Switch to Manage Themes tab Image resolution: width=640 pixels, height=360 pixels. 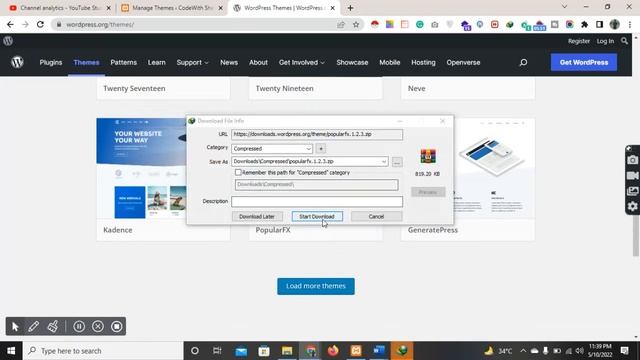coord(171,8)
